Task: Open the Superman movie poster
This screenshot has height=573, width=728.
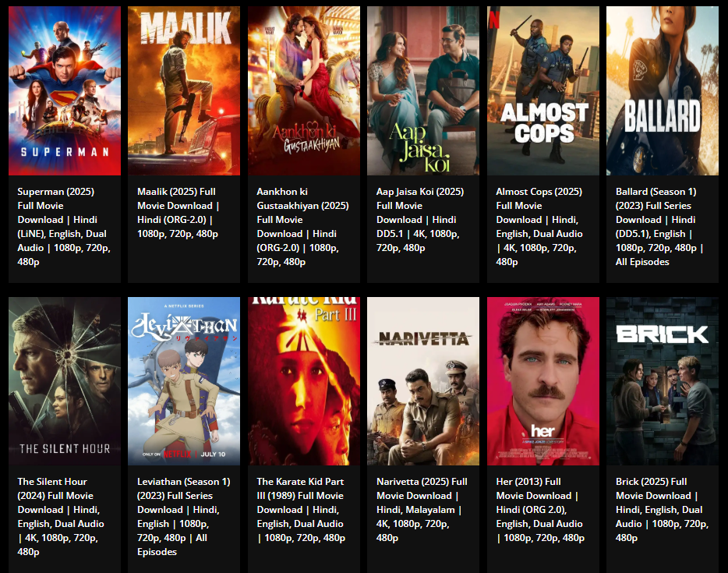Action: pos(65,90)
